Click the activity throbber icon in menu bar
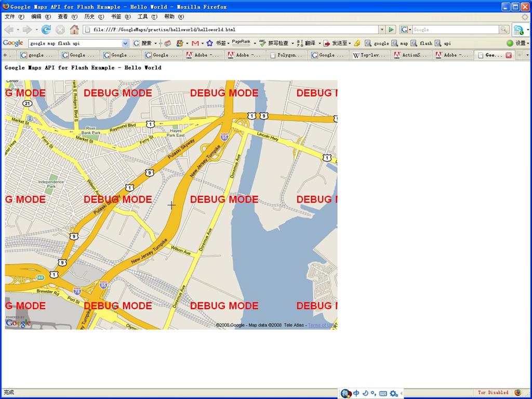 [x=525, y=17]
